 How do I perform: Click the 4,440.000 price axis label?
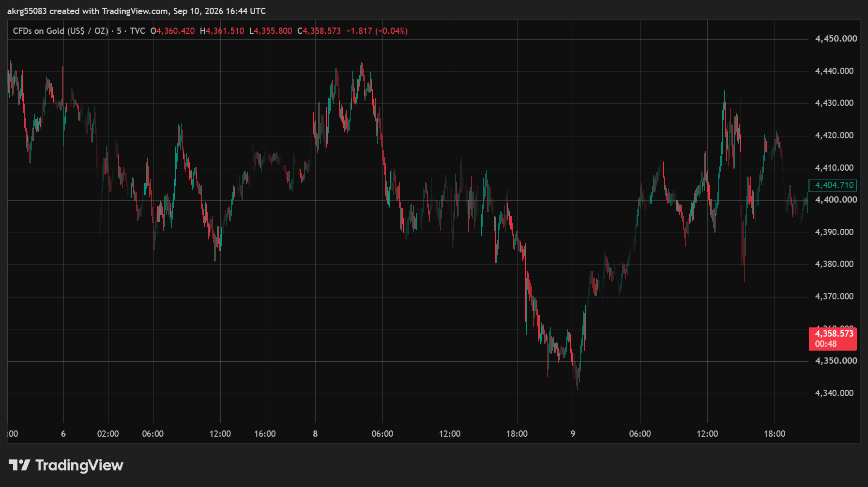[x=834, y=71]
